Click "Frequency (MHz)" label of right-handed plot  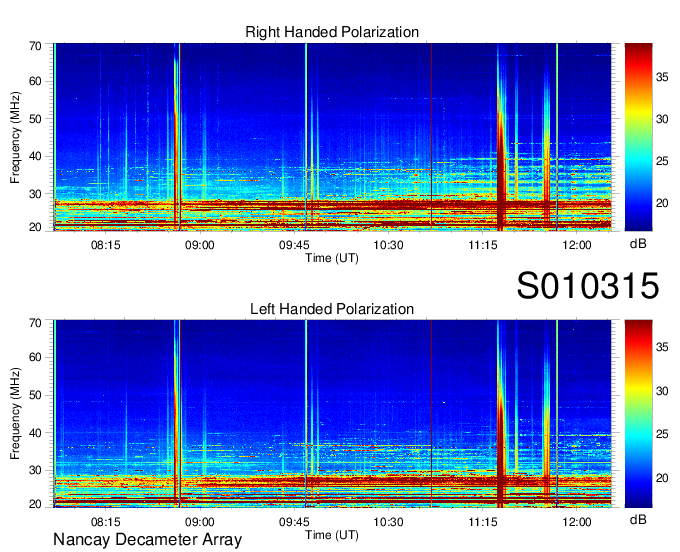15,137
